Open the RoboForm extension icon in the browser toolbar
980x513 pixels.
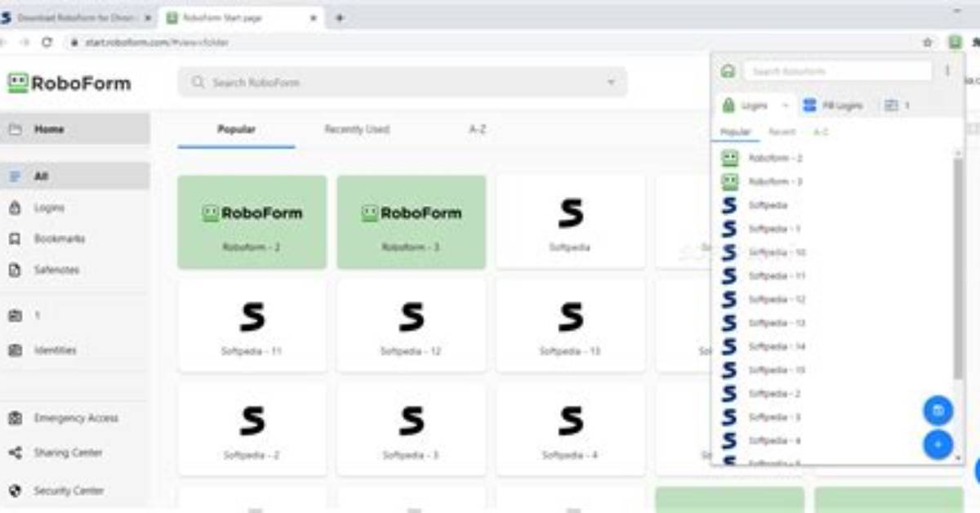[x=955, y=42]
